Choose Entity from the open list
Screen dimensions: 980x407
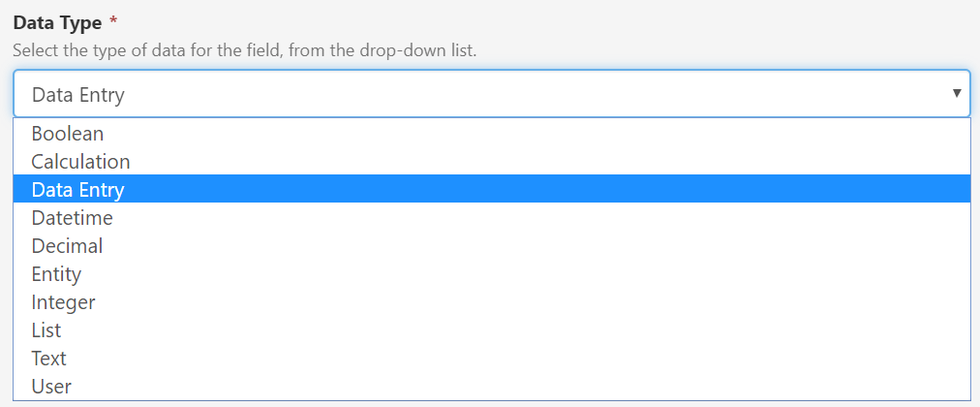coord(56,274)
